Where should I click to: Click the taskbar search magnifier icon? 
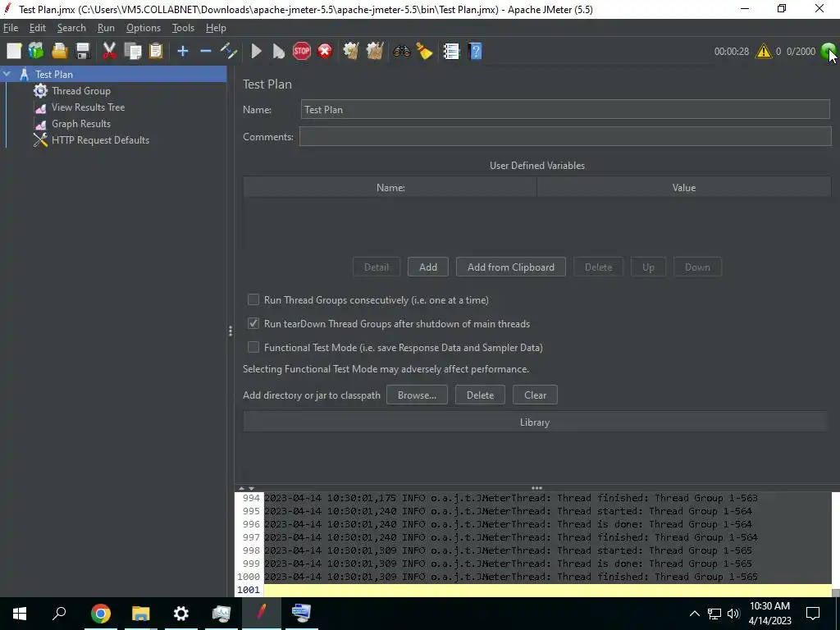[x=59, y=614]
